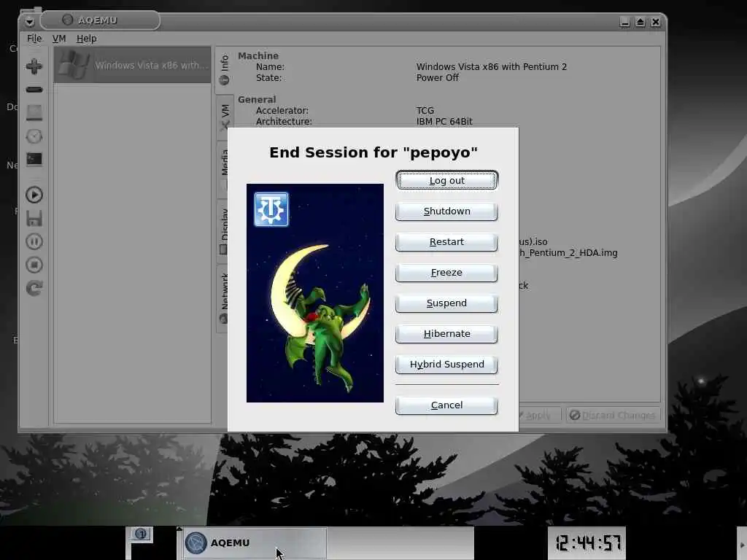This screenshot has width=747, height=560.
Task: Click the 'General' section heading
Action: [x=257, y=99]
